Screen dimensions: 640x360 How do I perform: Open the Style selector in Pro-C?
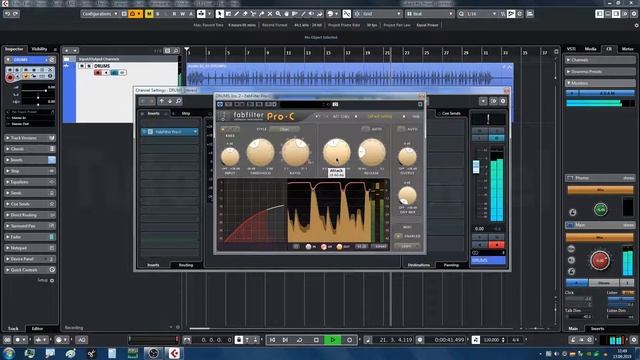pos(284,129)
